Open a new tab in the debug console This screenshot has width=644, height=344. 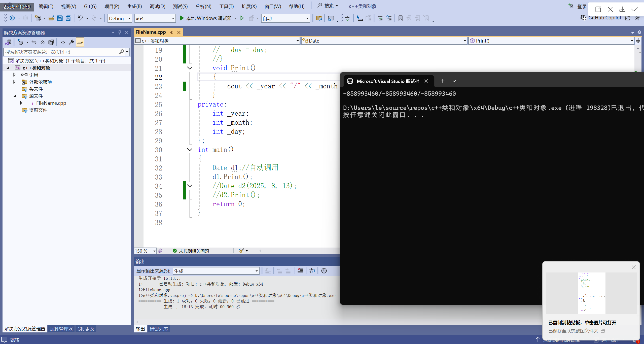[x=442, y=81]
